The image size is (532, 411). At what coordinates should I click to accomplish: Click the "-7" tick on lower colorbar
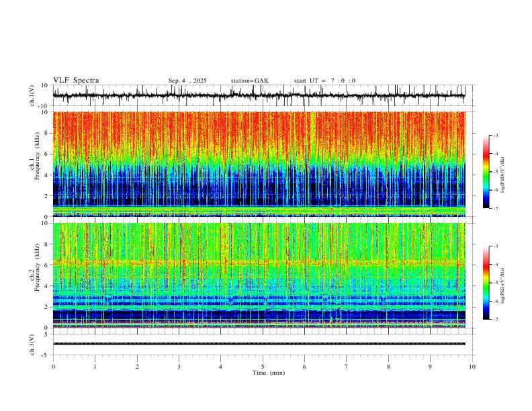pos(495,320)
